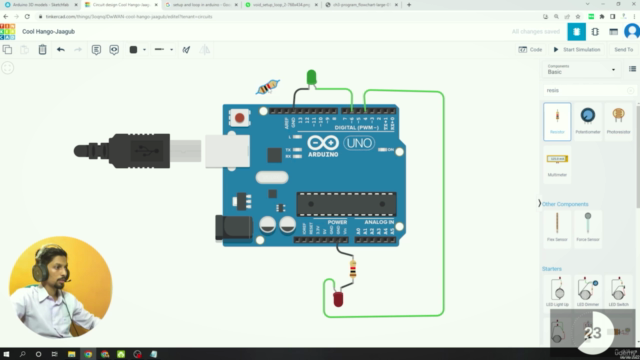Open the wire type line selector
The width and height of the screenshot is (640, 360).
point(159,49)
